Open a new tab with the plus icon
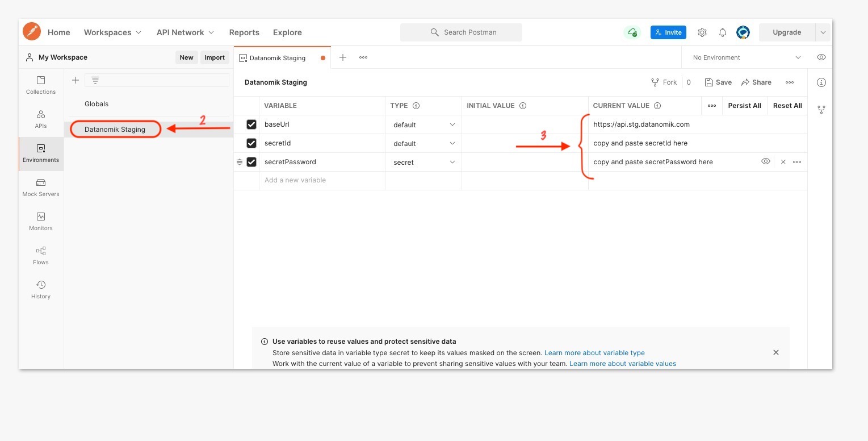 pyautogui.click(x=343, y=57)
